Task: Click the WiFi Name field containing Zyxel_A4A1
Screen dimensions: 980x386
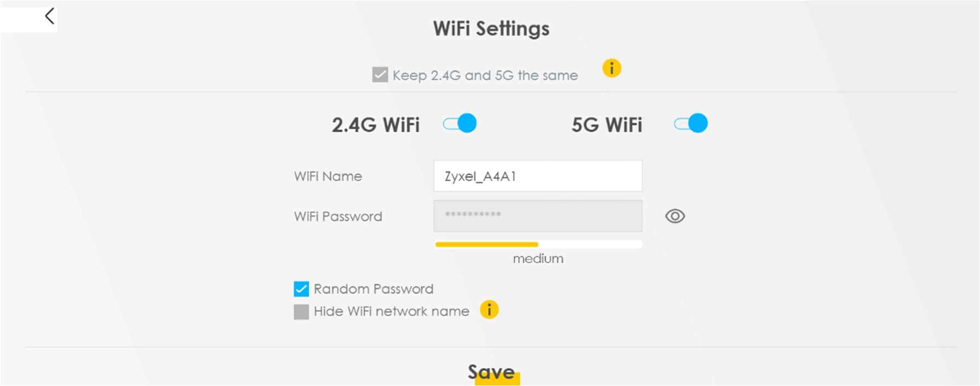Action: [x=537, y=176]
